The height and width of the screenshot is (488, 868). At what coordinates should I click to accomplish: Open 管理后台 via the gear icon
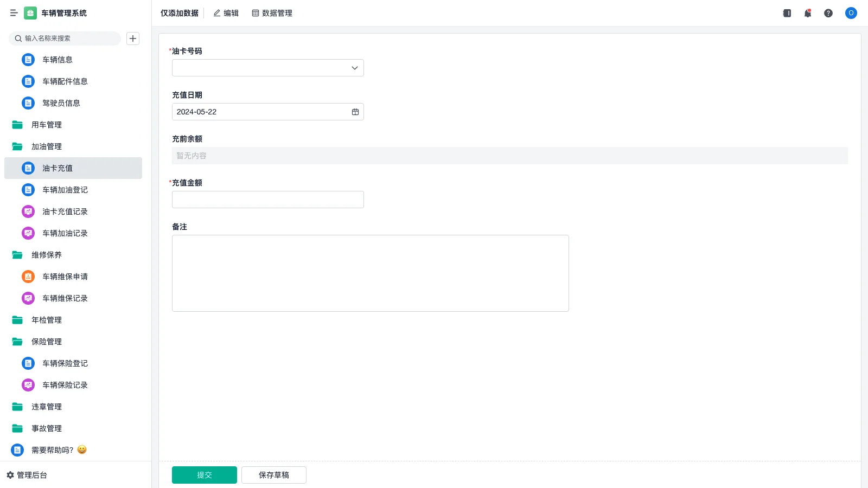[x=10, y=475]
